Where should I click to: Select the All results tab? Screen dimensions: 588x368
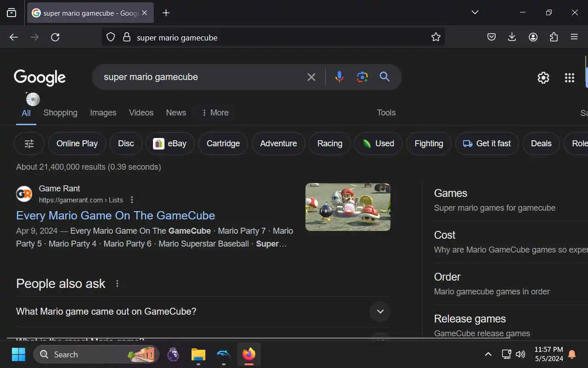[x=26, y=113]
